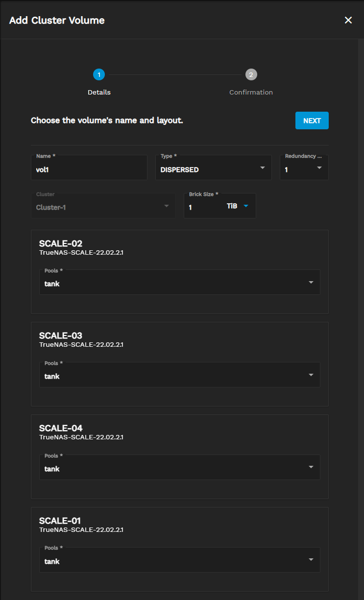Screen dimensions: 364x600
Task: Open the Pools dropdown for SCALE-04
Action: point(174,469)
